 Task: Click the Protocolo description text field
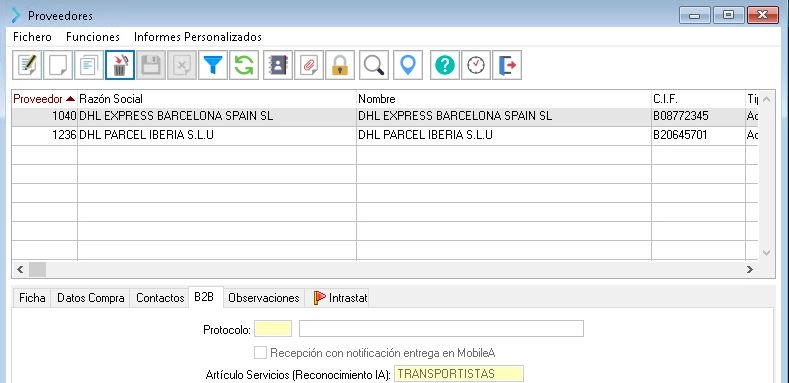(x=441, y=329)
